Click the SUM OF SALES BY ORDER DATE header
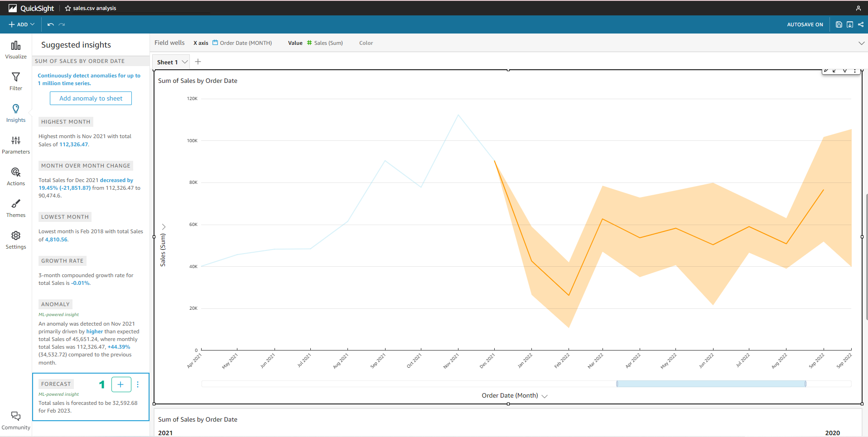868x437 pixels. pyautogui.click(x=80, y=61)
